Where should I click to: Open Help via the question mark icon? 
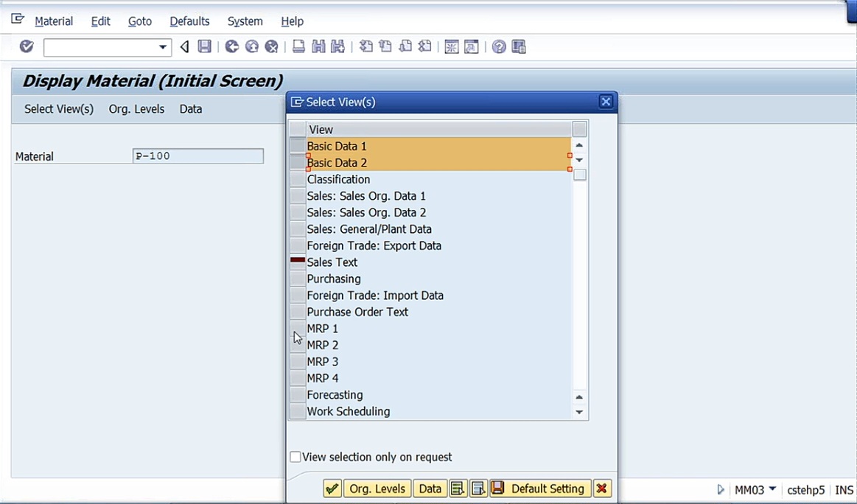click(498, 46)
